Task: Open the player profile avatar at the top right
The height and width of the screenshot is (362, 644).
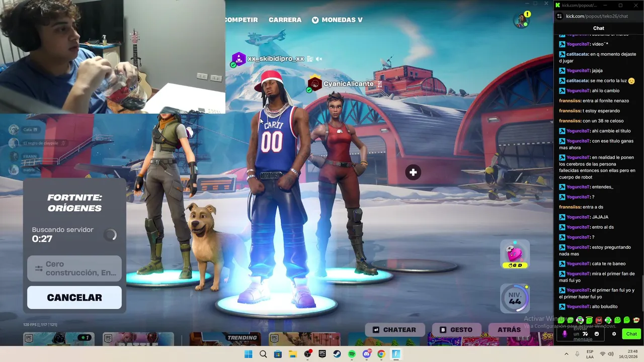Action: tap(521, 20)
